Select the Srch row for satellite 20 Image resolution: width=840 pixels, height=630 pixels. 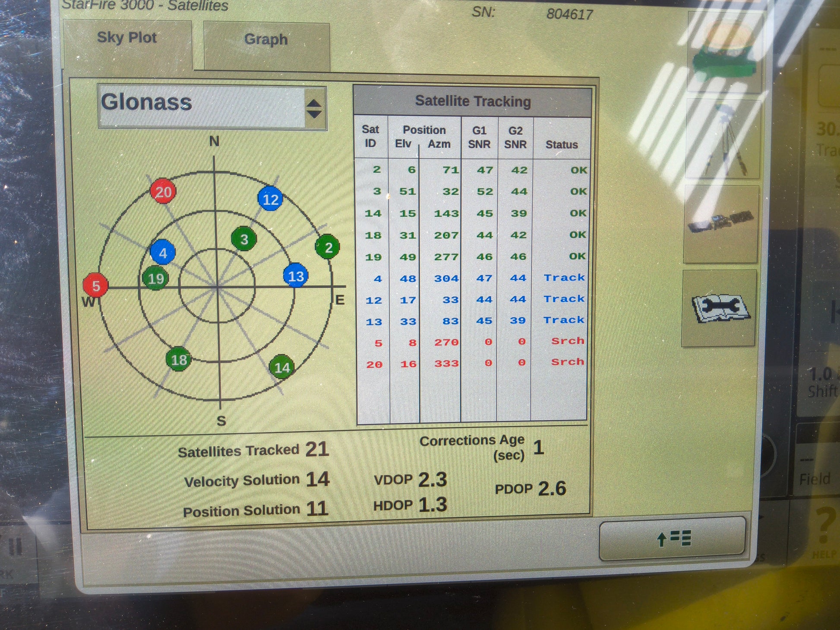point(471,363)
